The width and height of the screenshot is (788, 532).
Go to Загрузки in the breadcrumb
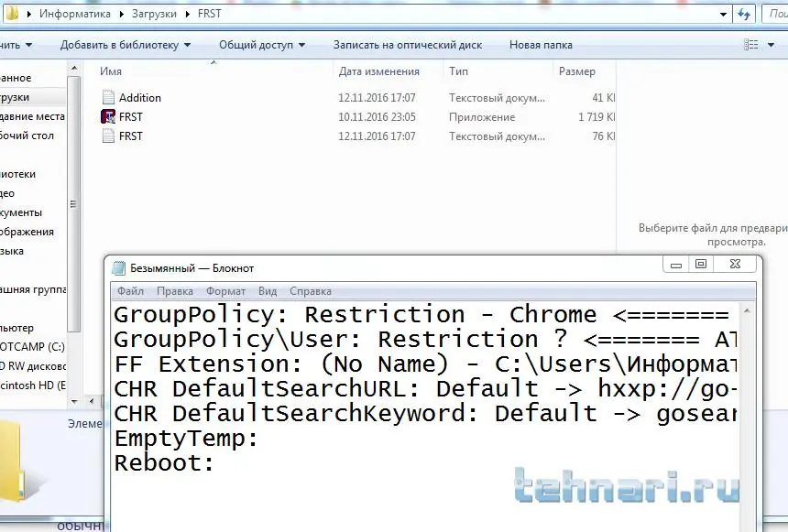(154, 14)
